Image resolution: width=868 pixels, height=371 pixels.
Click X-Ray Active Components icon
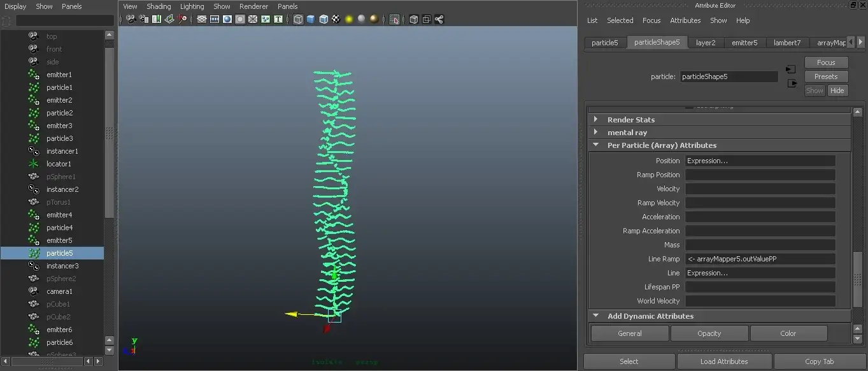(427, 19)
